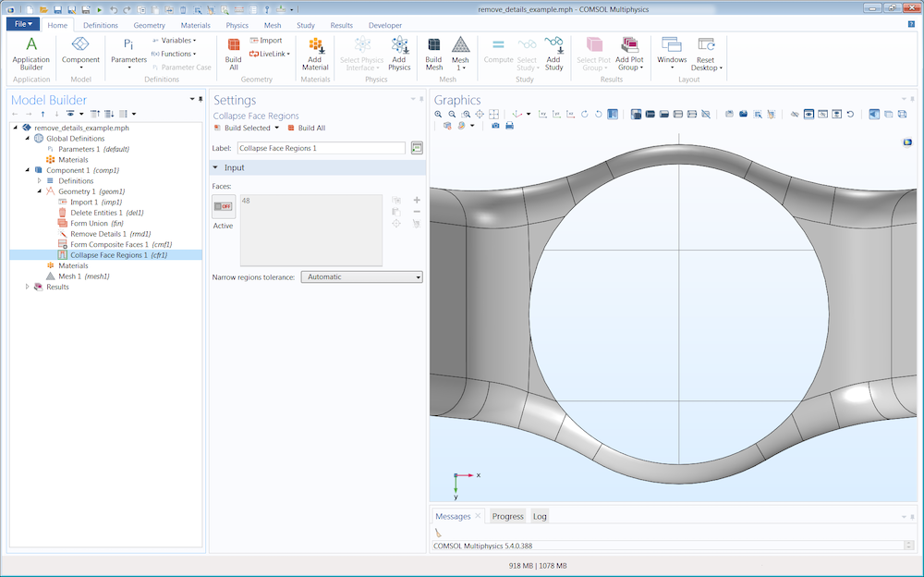The height and width of the screenshot is (577, 924).
Task: Open the Windows layout button
Action: click(x=672, y=53)
